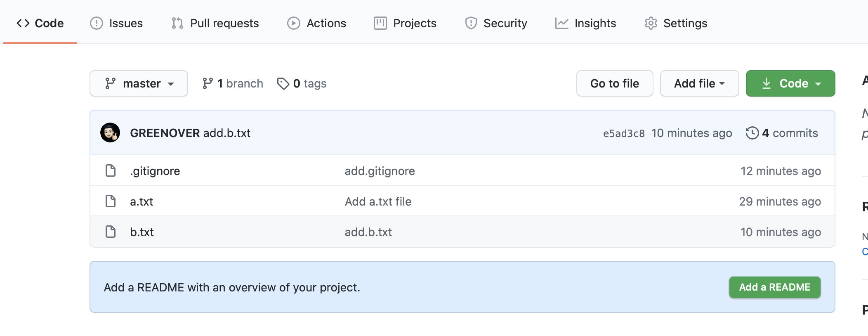This screenshot has height=336, width=868.
Task: Open the e5ad3c8 commit hash link
Action: 623,133
